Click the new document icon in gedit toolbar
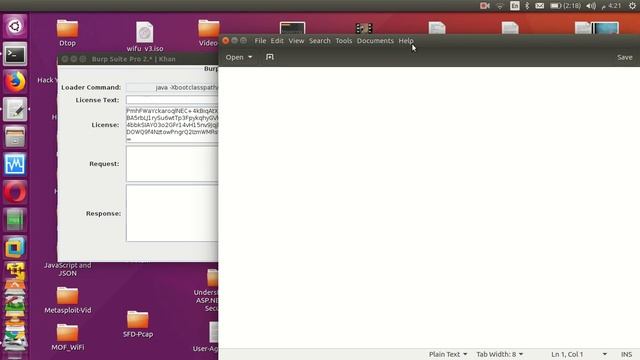 tap(270, 57)
